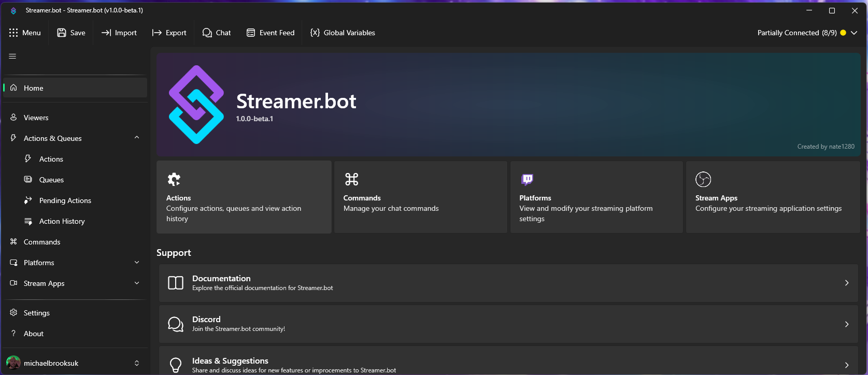Click the book icon beside Documentation
This screenshot has width=868, height=375.
[176, 283]
